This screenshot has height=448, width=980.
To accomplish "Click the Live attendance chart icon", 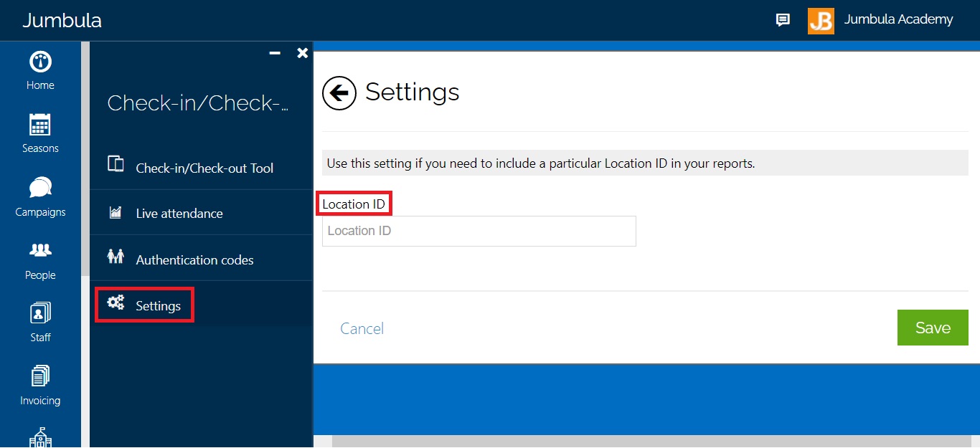I will 115,212.
